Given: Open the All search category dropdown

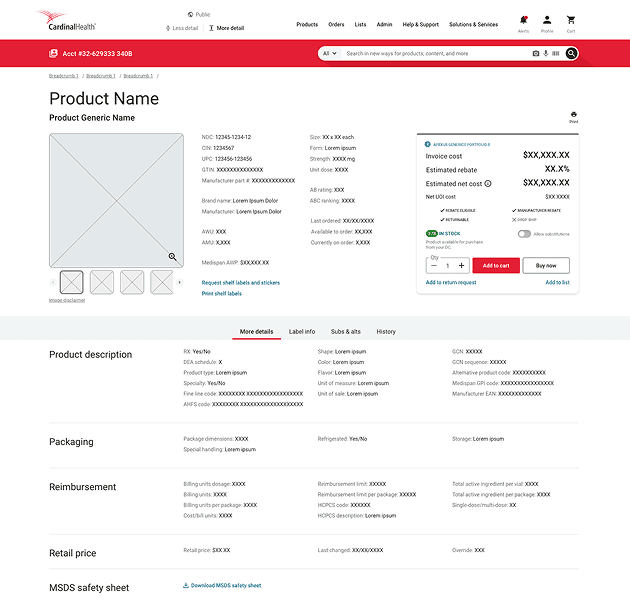Looking at the screenshot, I should point(330,53).
